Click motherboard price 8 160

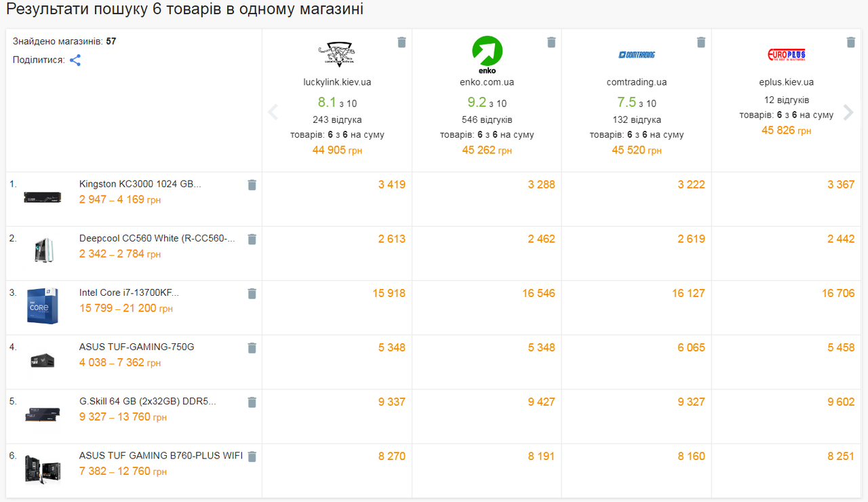coord(692,456)
